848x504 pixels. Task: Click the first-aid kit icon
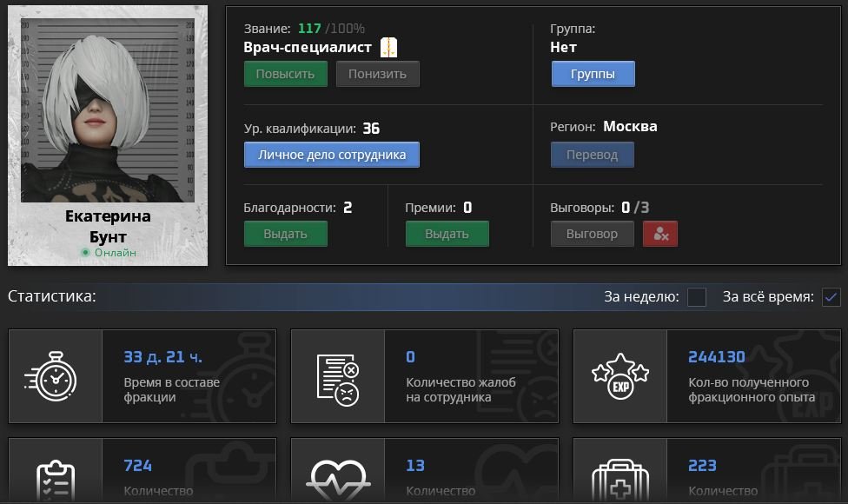point(619,476)
